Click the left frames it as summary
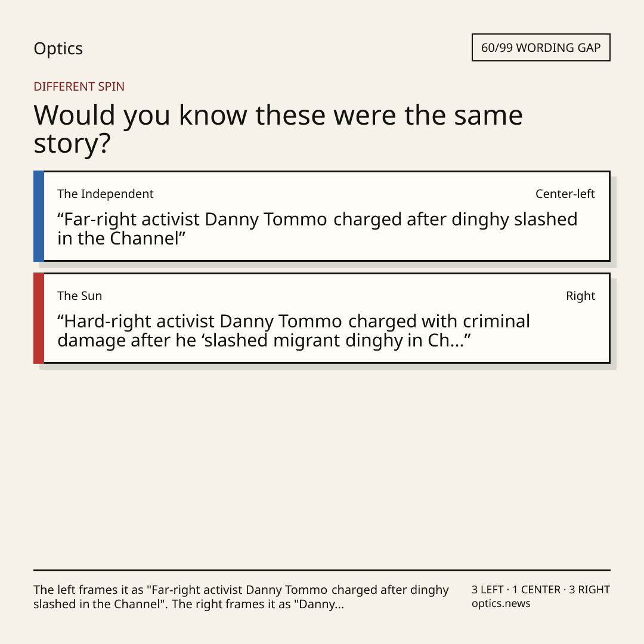The width and height of the screenshot is (644, 644). tap(241, 597)
